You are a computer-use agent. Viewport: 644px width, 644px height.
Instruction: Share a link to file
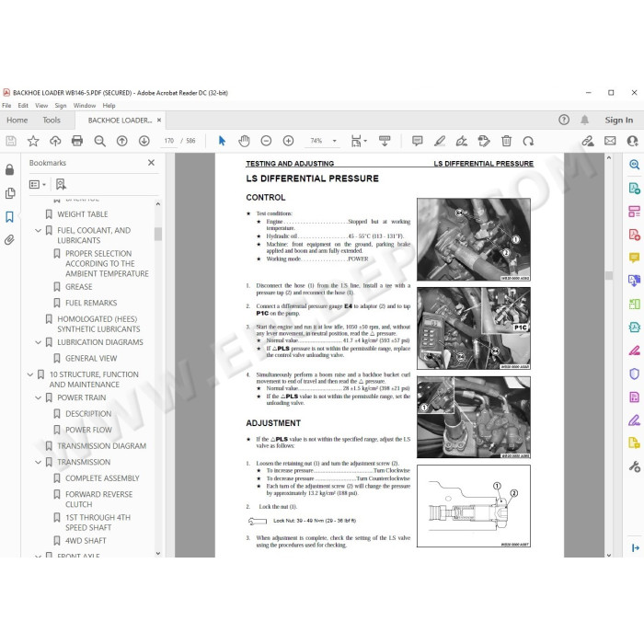coord(588,142)
